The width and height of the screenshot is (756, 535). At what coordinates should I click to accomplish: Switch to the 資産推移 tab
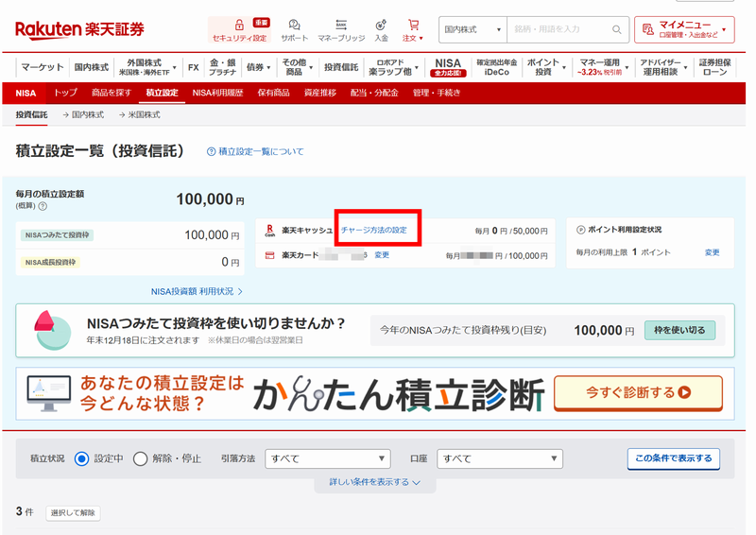pyautogui.click(x=320, y=93)
